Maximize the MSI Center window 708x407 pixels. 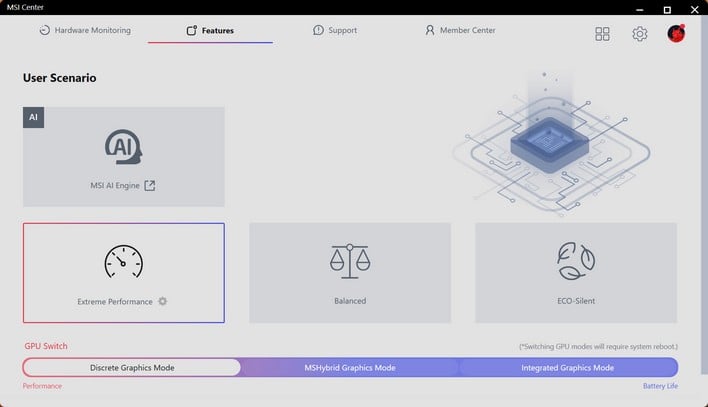click(x=667, y=9)
